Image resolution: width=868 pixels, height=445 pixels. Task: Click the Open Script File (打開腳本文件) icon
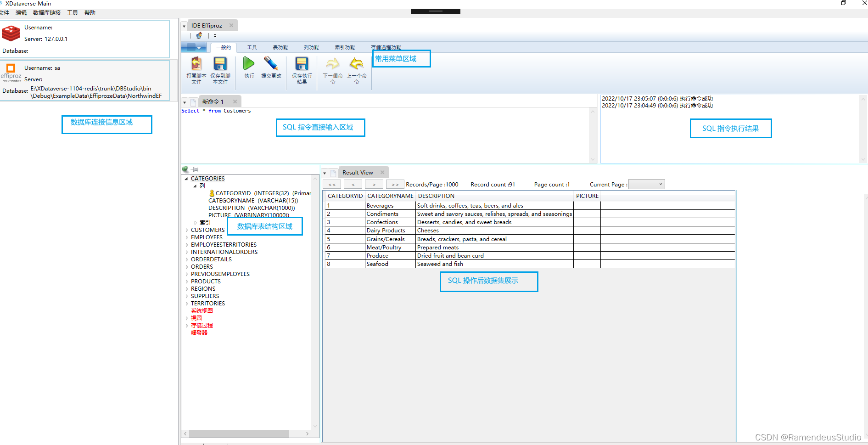[196, 64]
